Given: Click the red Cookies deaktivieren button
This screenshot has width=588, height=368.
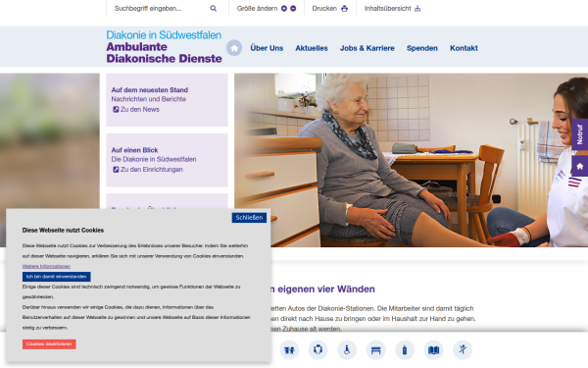Looking at the screenshot, I should 49,344.
